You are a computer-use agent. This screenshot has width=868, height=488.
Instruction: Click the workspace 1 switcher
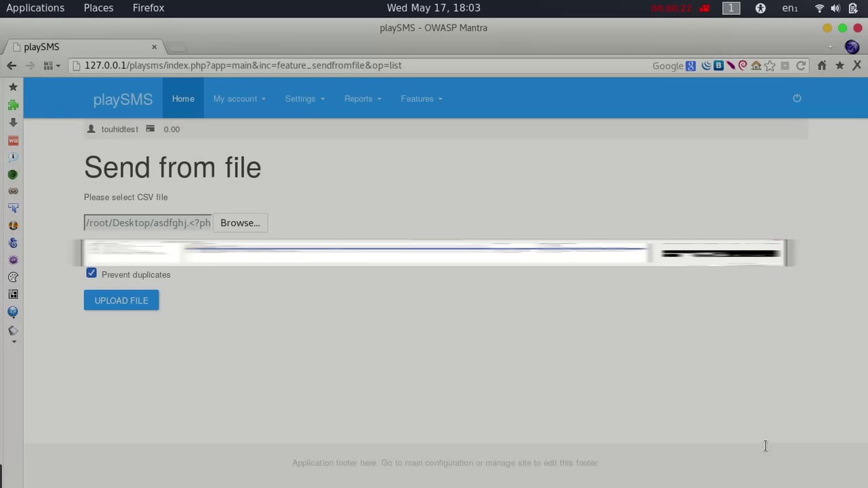[x=731, y=8]
